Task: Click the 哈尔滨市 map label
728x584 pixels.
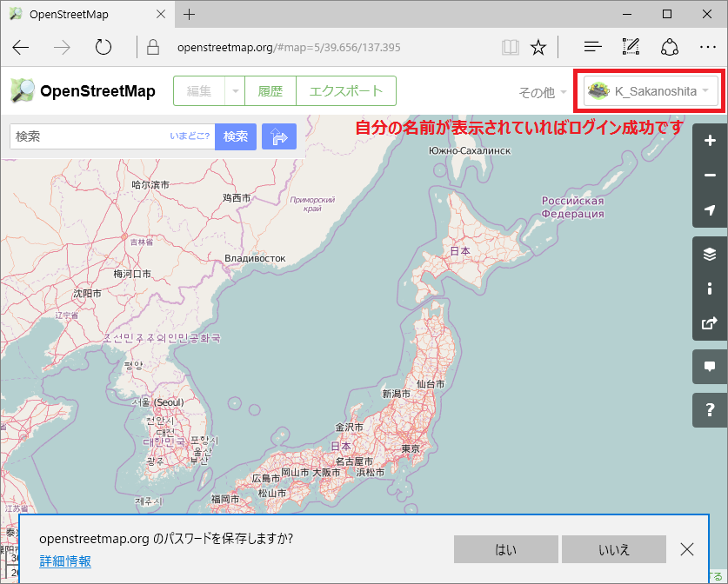Action: tap(150, 184)
